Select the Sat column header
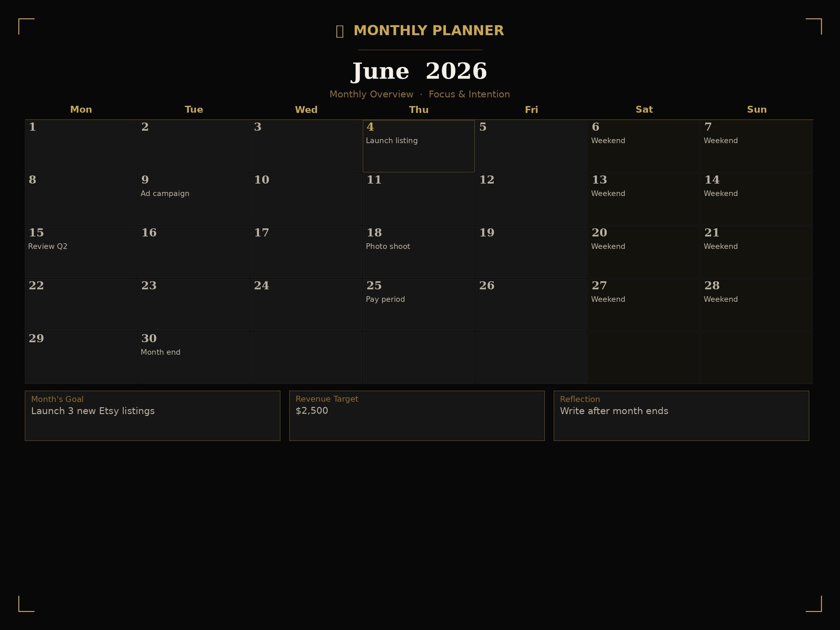 click(x=644, y=110)
